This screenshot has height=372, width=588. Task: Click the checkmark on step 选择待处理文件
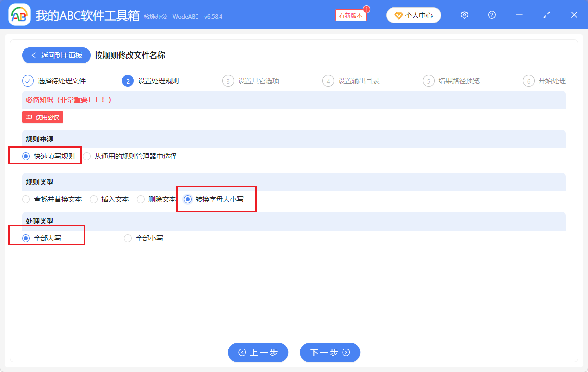[28, 80]
